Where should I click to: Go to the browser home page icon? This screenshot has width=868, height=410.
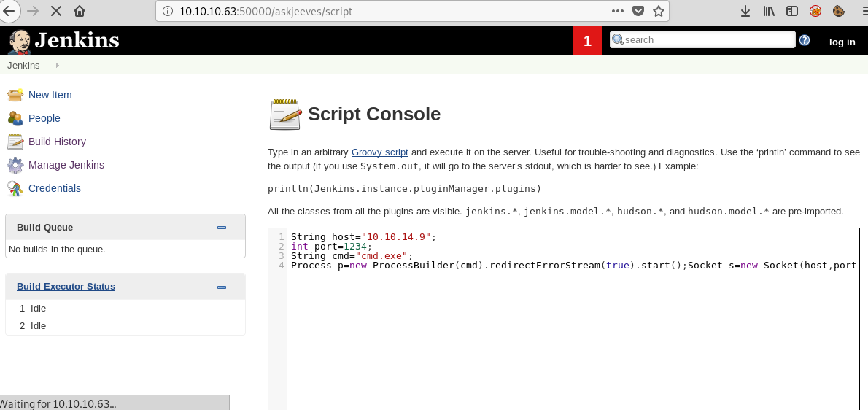[80, 11]
